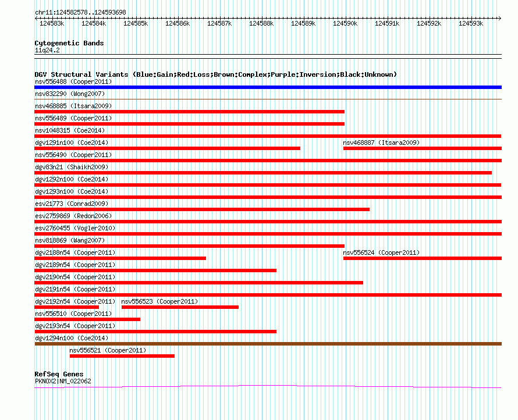
Task: Click nsv818869 (Wang2007) label
Action: click(x=70, y=240)
